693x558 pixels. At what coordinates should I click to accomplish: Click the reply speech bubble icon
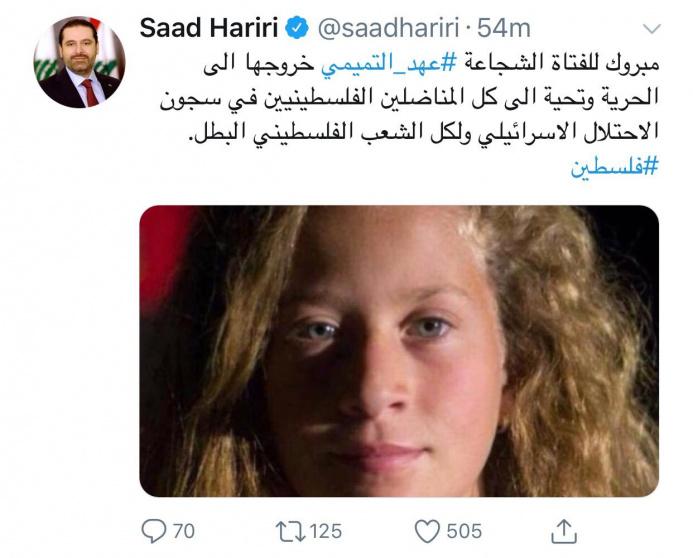(153, 531)
